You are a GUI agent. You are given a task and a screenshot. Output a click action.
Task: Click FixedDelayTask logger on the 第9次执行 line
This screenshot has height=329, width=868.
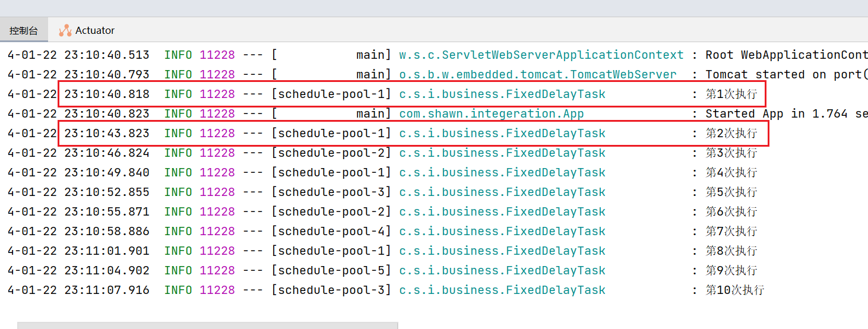click(x=502, y=270)
